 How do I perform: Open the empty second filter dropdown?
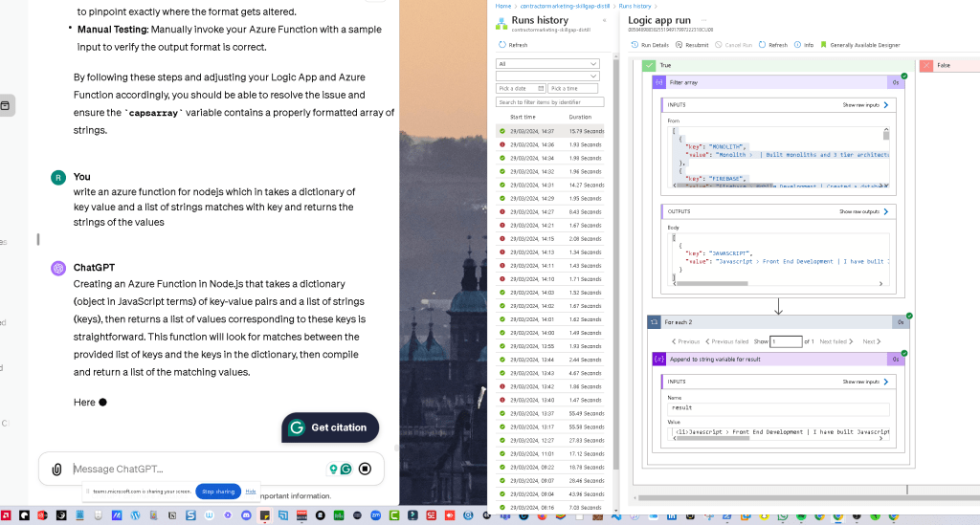[547, 77]
